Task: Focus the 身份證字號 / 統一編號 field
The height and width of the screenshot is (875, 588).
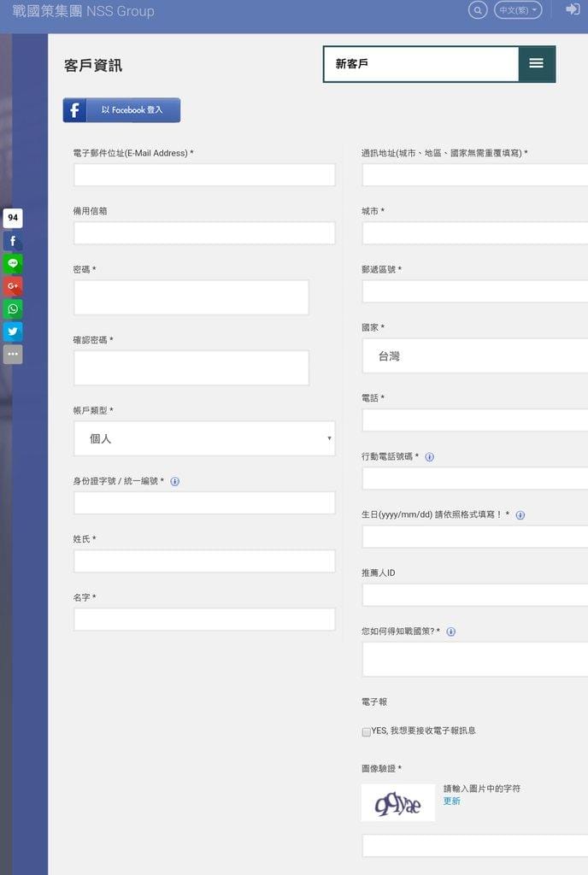Action: 204,502
